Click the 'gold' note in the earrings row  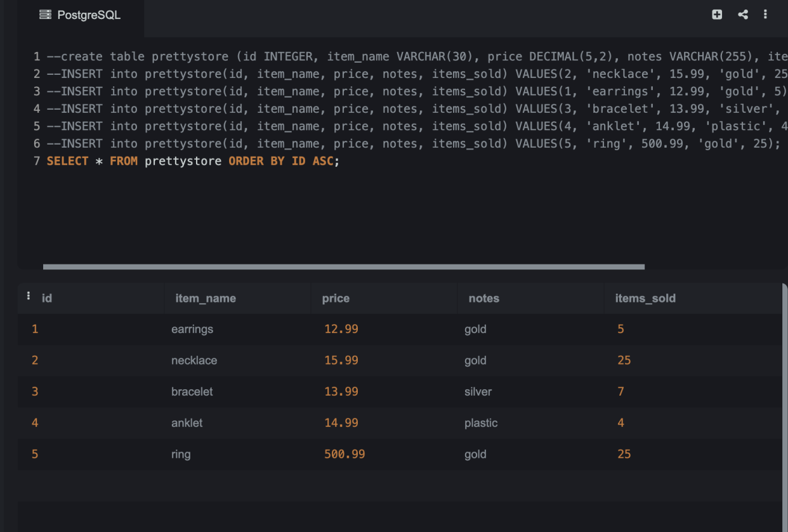click(x=475, y=329)
